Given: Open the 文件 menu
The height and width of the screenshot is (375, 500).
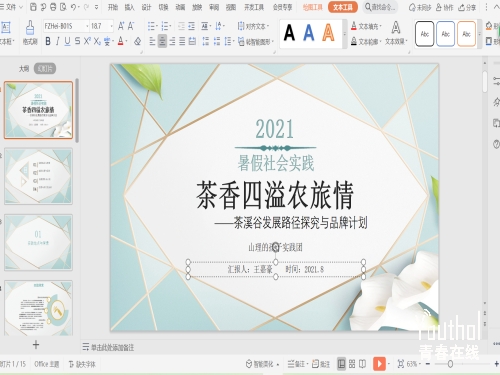Looking at the screenshot, I should click(x=11, y=7).
